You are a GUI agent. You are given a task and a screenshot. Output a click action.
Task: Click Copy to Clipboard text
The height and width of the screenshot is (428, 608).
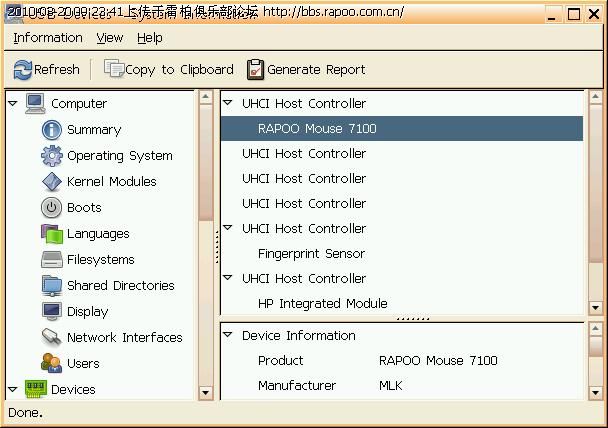[x=180, y=70]
